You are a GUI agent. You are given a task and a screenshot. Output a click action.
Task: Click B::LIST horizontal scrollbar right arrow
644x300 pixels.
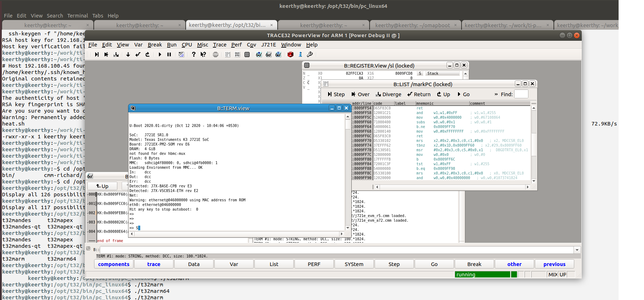click(527, 187)
